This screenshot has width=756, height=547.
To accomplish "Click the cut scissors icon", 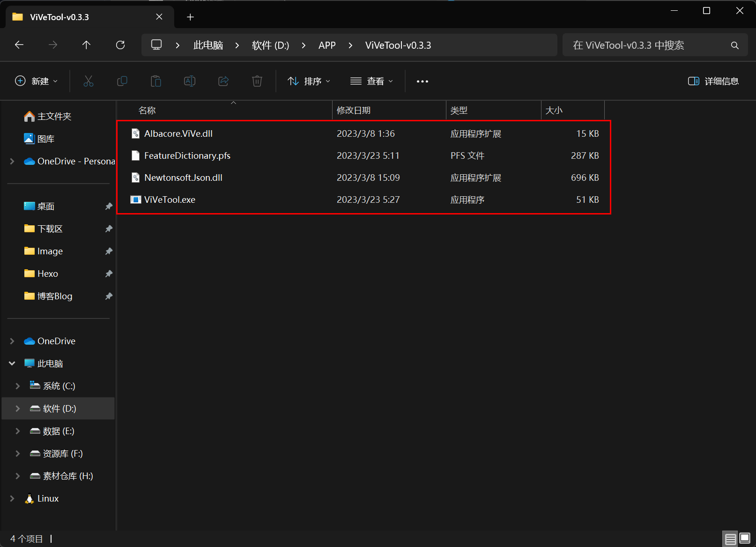I will (x=89, y=81).
